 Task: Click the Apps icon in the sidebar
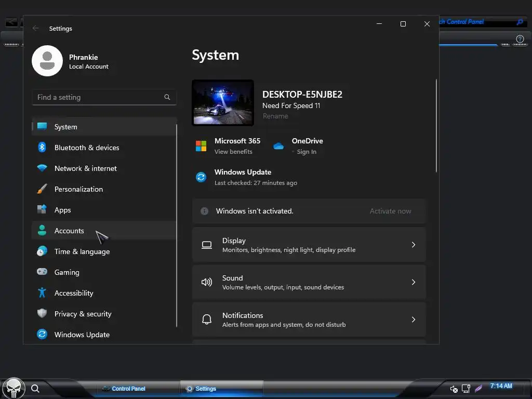click(42, 209)
